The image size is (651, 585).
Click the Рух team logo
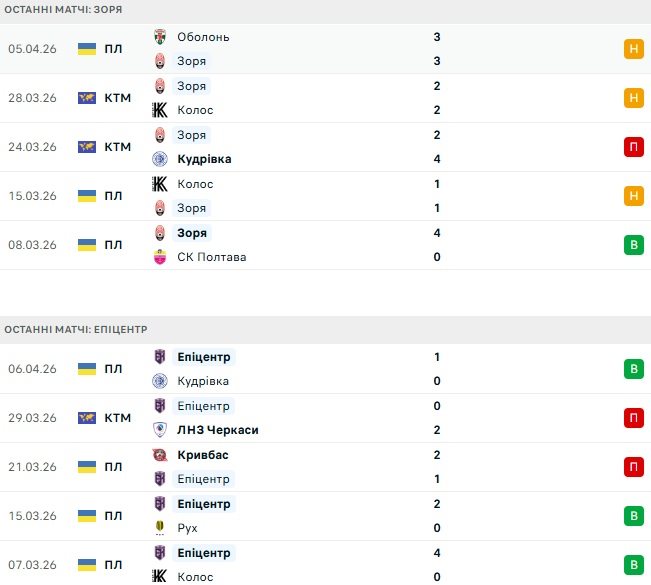tap(159, 528)
